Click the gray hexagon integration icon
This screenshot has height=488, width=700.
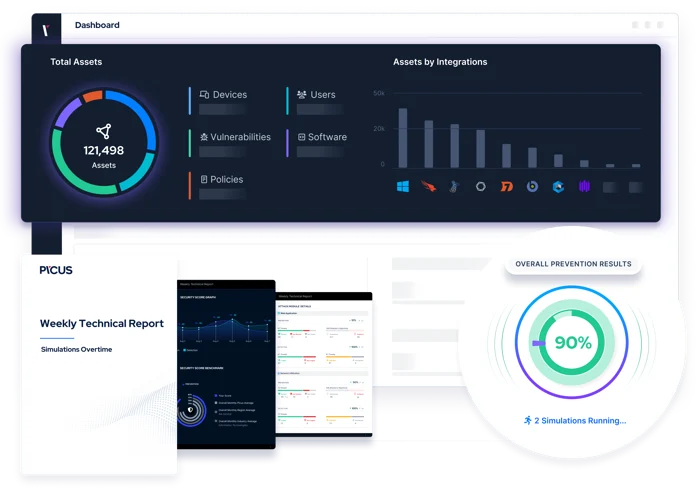coord(480,186)
